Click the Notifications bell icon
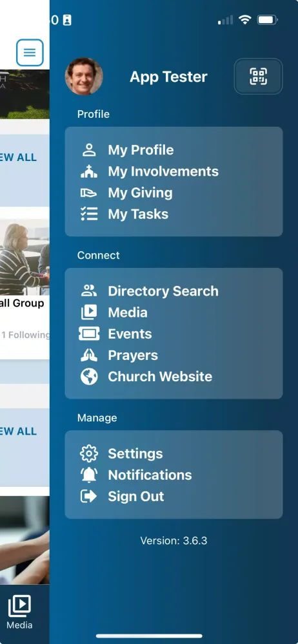This screenshot has height=644, width=298. (89, 475)
